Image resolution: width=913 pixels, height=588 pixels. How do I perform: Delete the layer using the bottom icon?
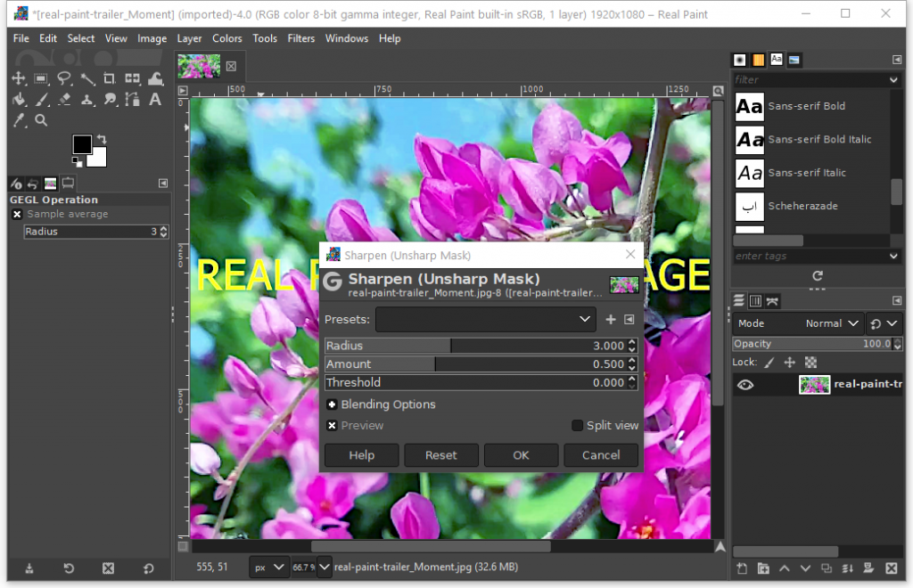coord(891,568)
